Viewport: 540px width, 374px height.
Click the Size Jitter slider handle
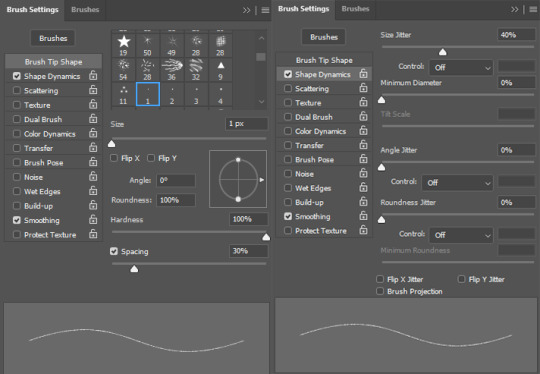click(443, 52)
